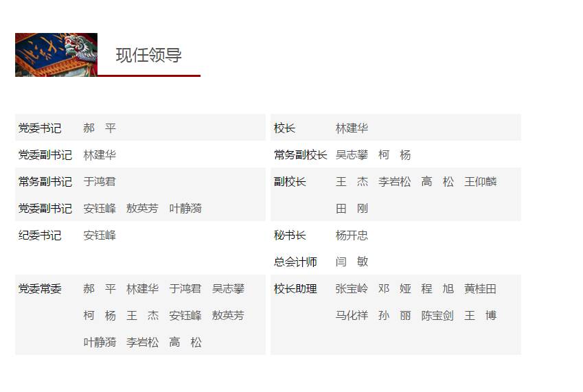Open 杨开忠 beside the 秘书长 label
Viewport: 583px width, 392px height.
[352, 235]
